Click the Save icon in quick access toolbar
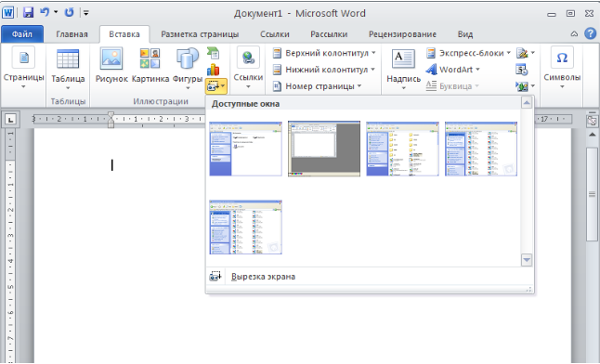Viewport: 600px width, 364px height. coord(28,12)
